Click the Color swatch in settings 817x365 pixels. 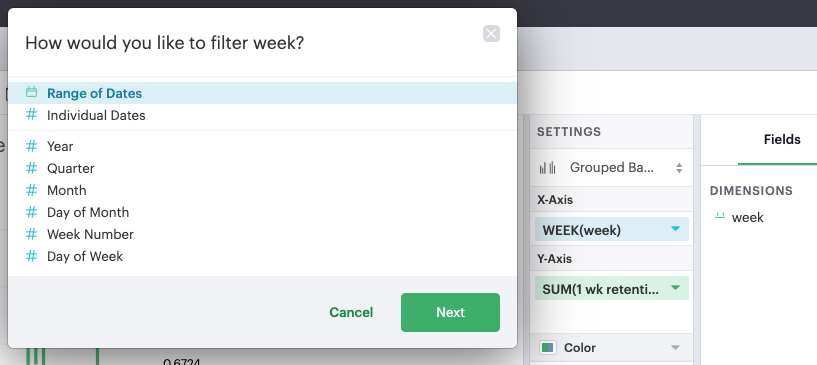[x=547, y=347]
